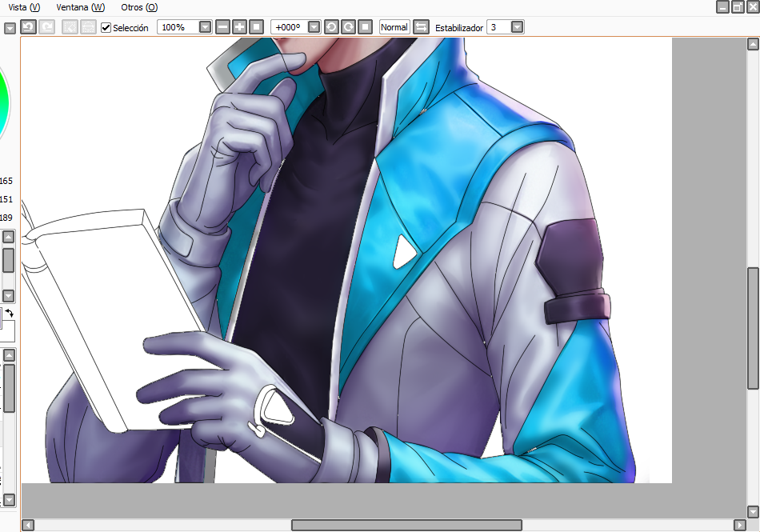Minimize the document window
Image resolution: width=760 pixels, height=532 pixels.
(x=722, y=6)
